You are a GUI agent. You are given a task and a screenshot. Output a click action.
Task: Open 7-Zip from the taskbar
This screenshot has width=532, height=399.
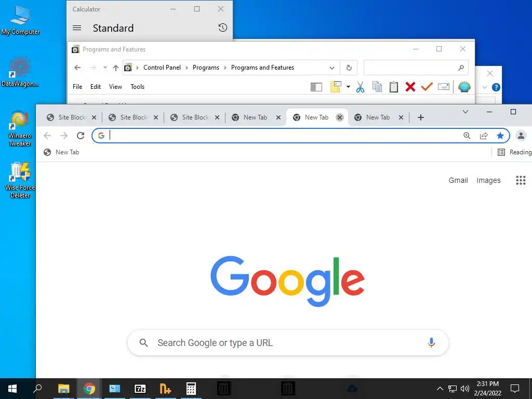pos(140,389)
